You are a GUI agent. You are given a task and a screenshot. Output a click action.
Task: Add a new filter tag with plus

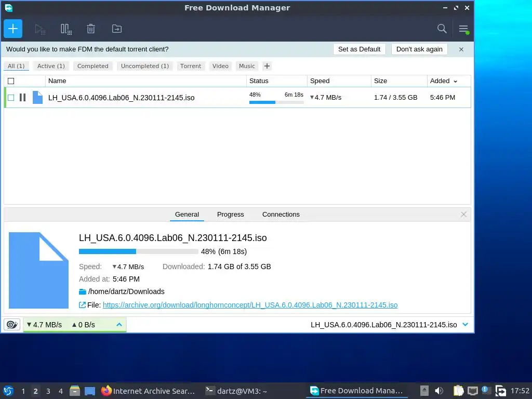click(267, 66)
